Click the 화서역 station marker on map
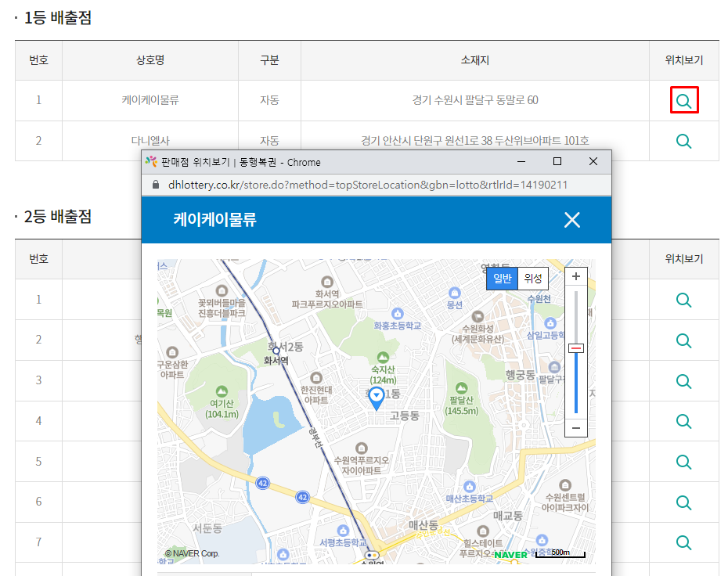Screen dimensions: 728x576 coord(276,351)
